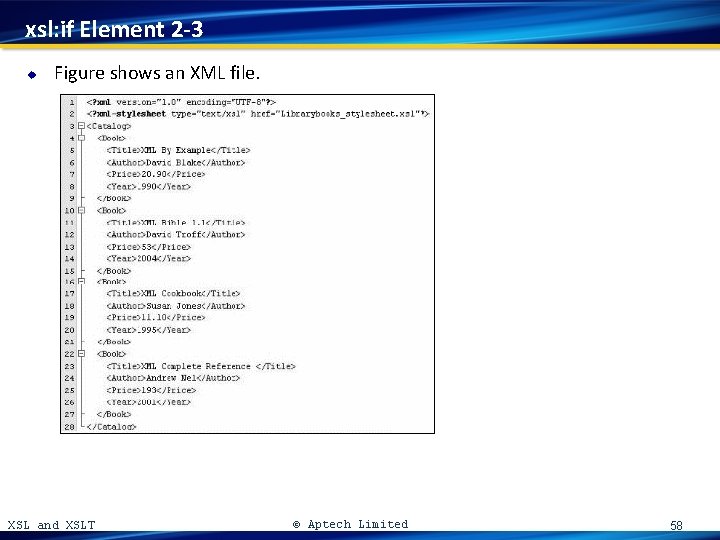Click the closing </Book> tag on line 27
Viewport: 720px width, 540px height.
coord(114,414)
